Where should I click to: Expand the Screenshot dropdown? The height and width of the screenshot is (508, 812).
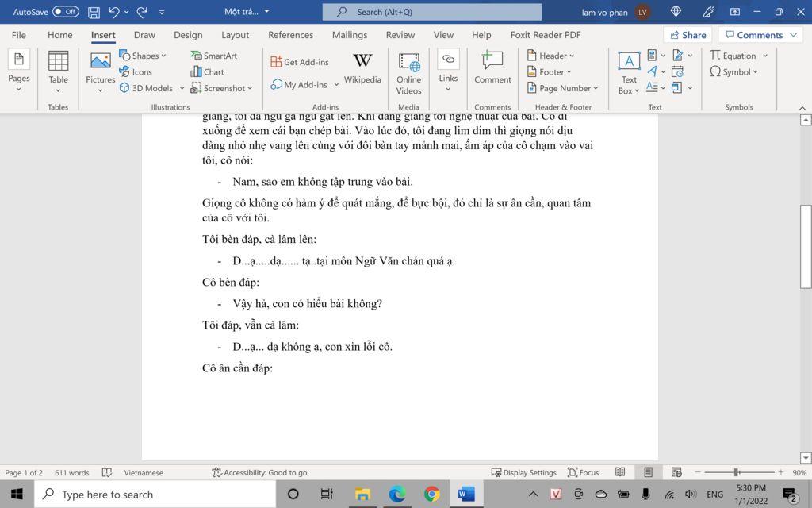tap(250, 88)
